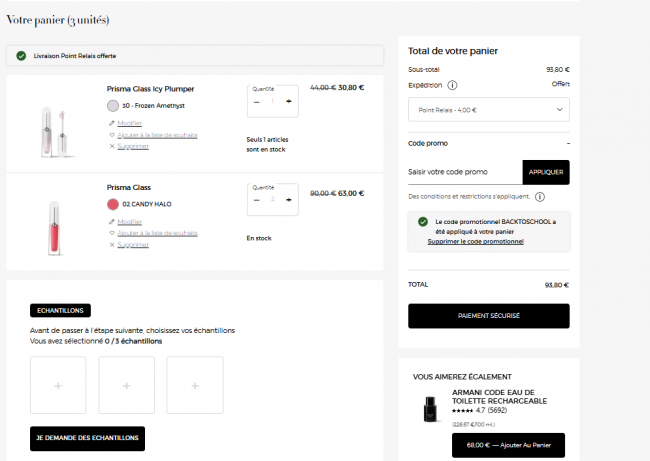Click the Appliquer button
This screenshot has width=650, height=461.
click(x=546, y=172)
